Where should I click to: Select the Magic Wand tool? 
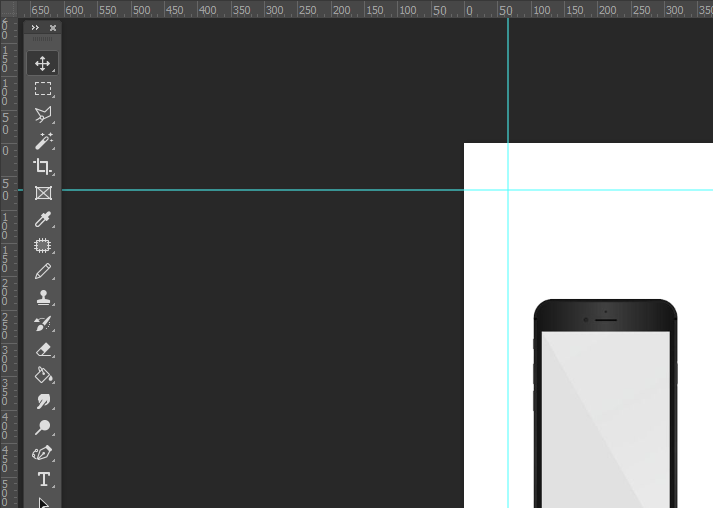click(43, 141)
